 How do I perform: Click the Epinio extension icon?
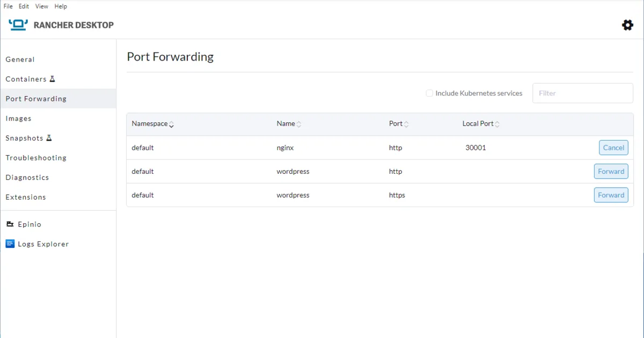point(10,224)
